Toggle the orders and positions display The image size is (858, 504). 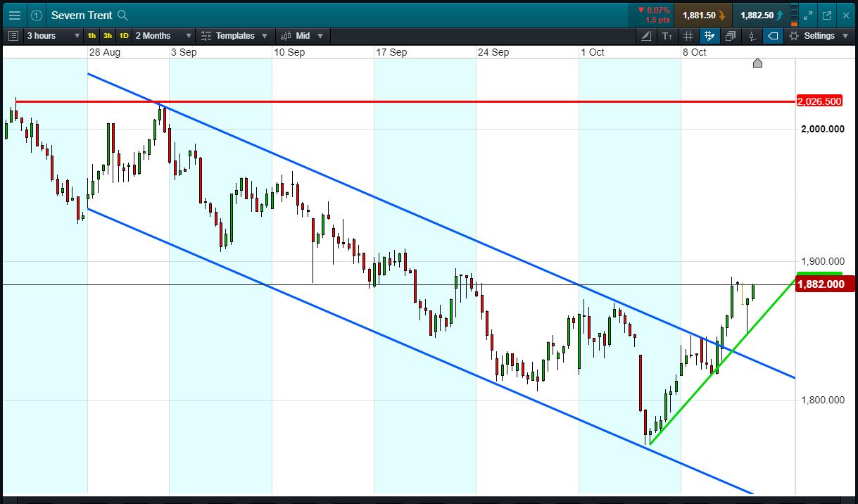(752, 36)
